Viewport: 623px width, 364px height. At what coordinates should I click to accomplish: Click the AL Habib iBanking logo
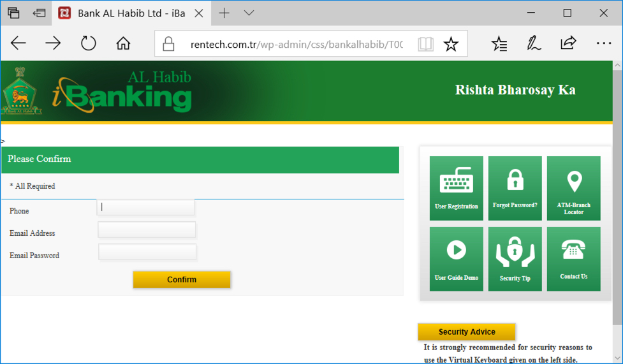(x=122, y=91)
